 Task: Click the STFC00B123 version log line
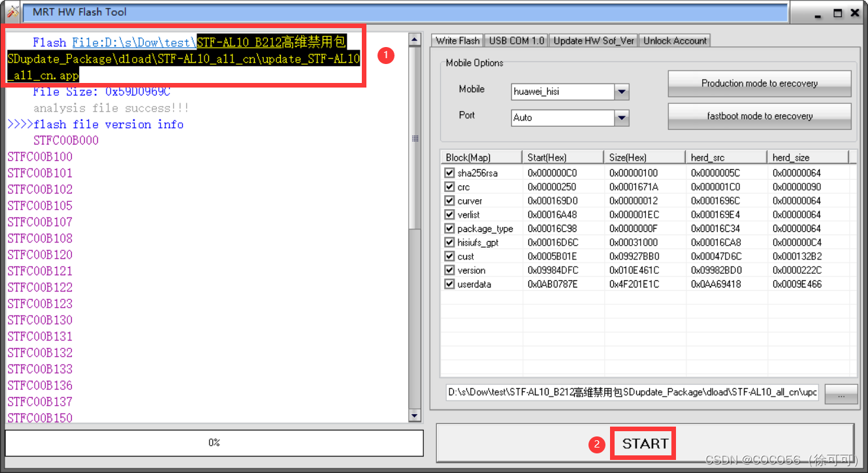[40, 304]
